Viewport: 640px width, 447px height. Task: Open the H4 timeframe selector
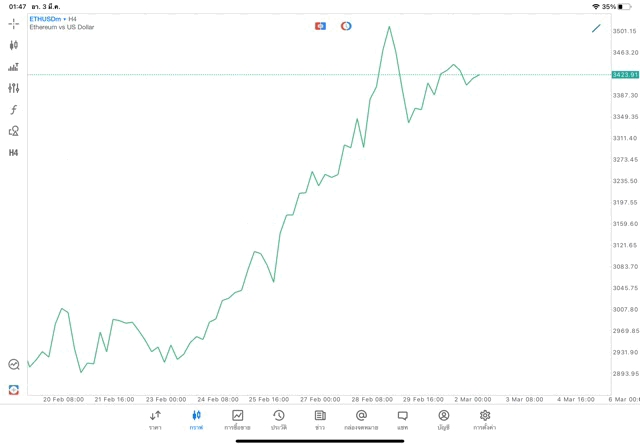[13, 153]
